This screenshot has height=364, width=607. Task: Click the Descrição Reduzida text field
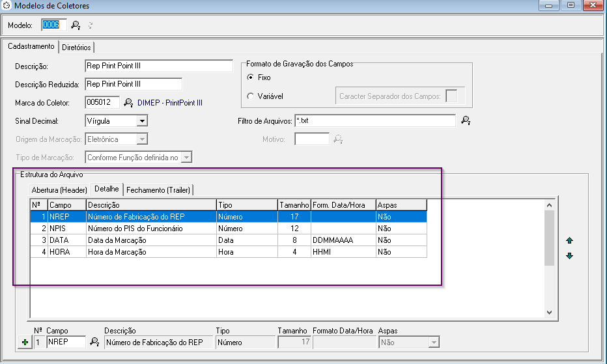pyautogui.click(x=134, y=84)
